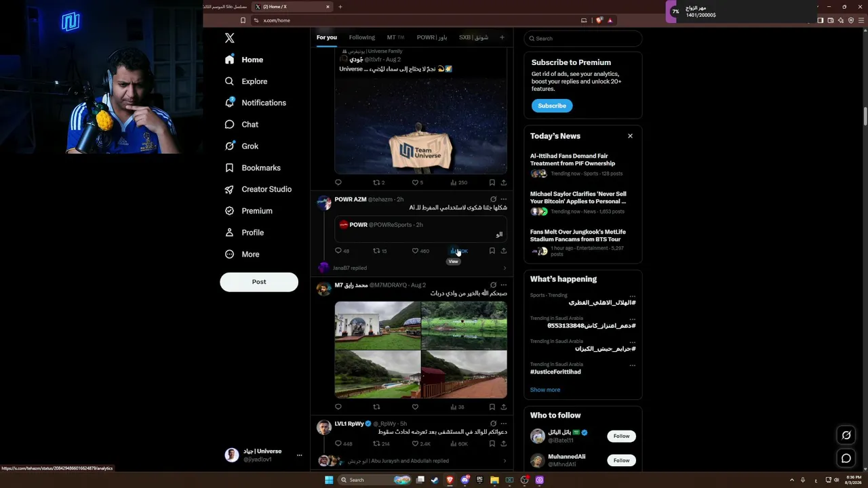Open the floating messages button
Screen dimensions: 868x488
point(846,458)
